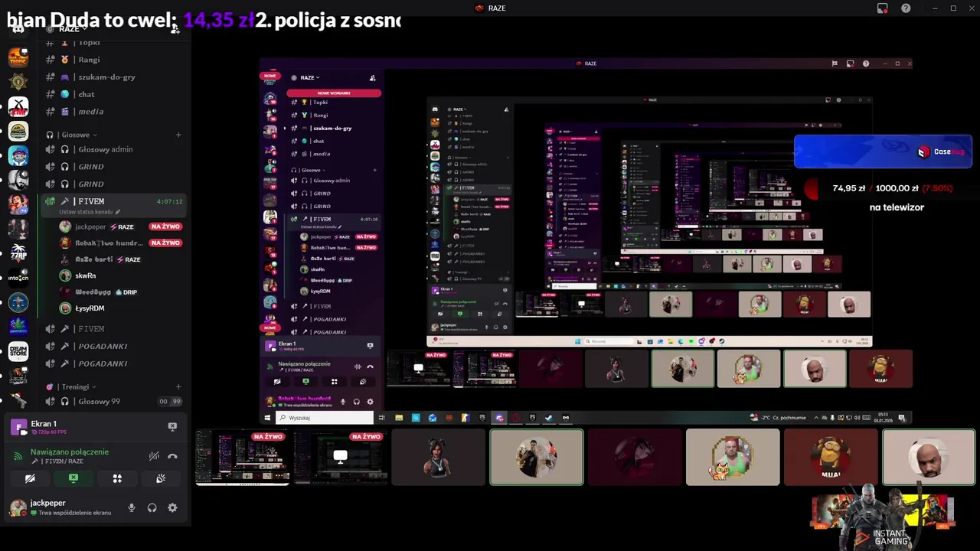
Task: Invite people to the RAZE server
Action: point(175,29)
